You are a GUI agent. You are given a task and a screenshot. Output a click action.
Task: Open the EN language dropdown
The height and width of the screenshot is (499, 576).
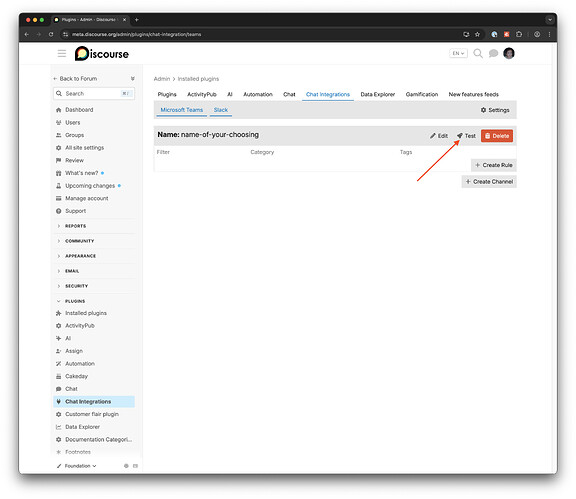pos(458,53)
